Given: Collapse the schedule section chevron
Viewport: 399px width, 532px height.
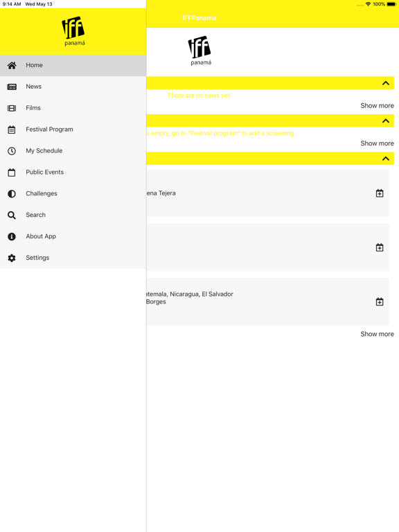Looking at the screenshot, I should point(386,121).
